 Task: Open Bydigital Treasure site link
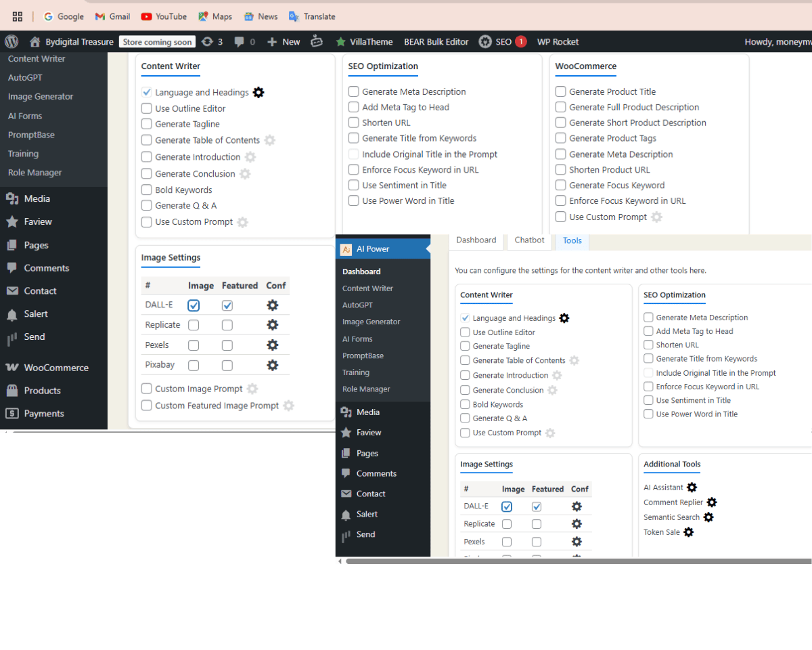coord(72,41)
